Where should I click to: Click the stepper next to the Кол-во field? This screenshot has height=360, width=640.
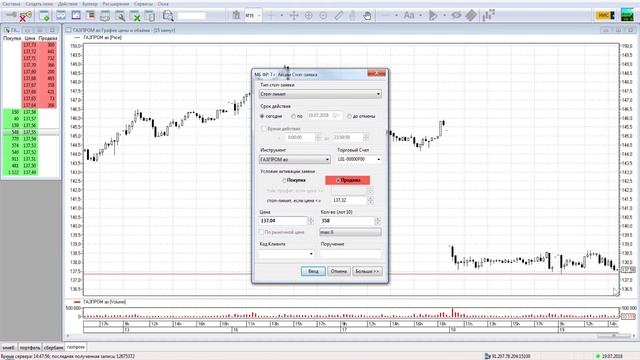(x=378, y=221)
